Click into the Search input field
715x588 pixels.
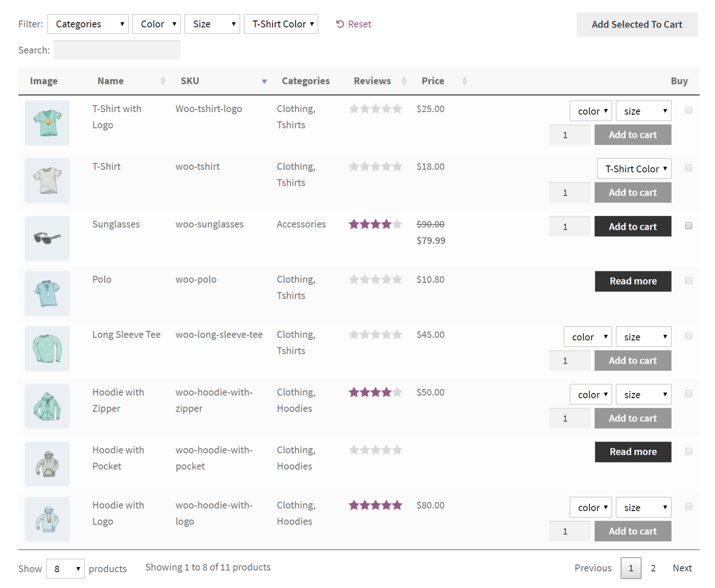(x=117, y=50)
